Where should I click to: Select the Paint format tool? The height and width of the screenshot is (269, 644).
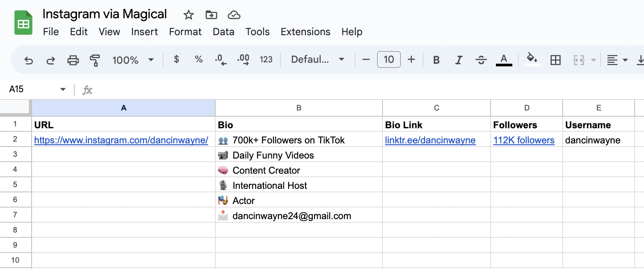click(94, 59)
